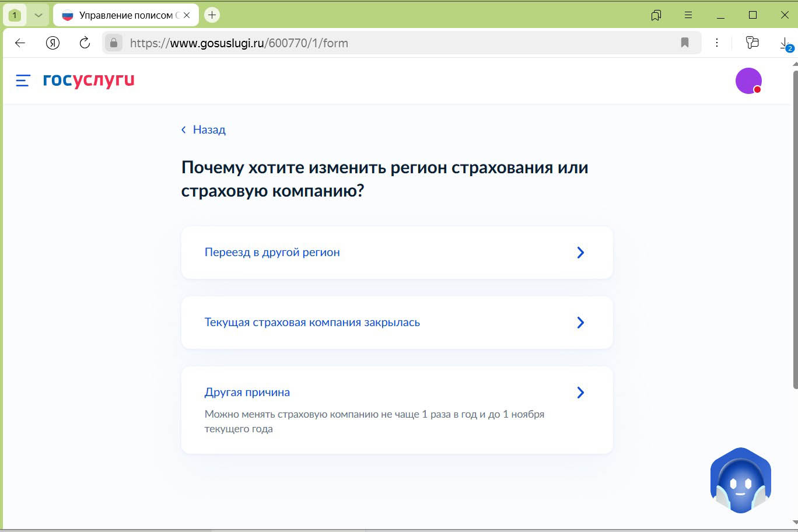Open a new browser tab
Viewport: 798px width, 532px height.
(211, 15)
